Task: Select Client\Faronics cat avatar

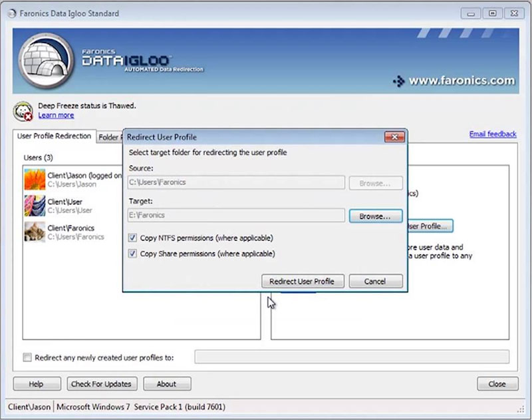Action: [x=35, y=232]
